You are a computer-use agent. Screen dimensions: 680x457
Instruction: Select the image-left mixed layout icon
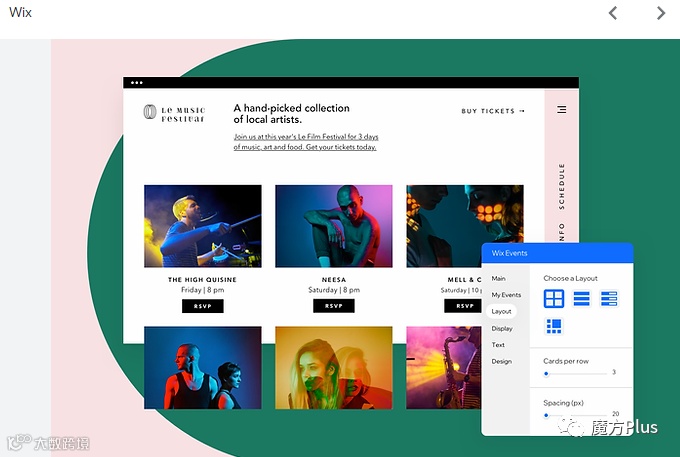tap(554, 326)
